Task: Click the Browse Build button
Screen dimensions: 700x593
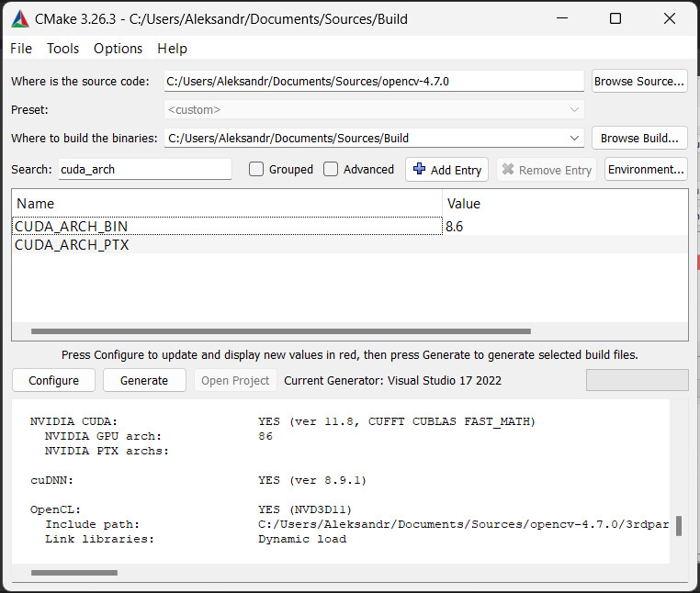Action: pyautogui.click(x=639, y=138)
